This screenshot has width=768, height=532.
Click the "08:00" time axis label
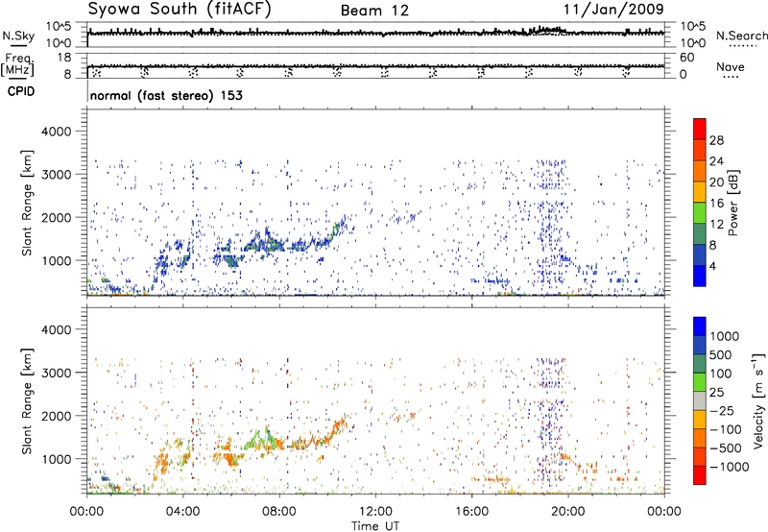click(x=279, y=512)
